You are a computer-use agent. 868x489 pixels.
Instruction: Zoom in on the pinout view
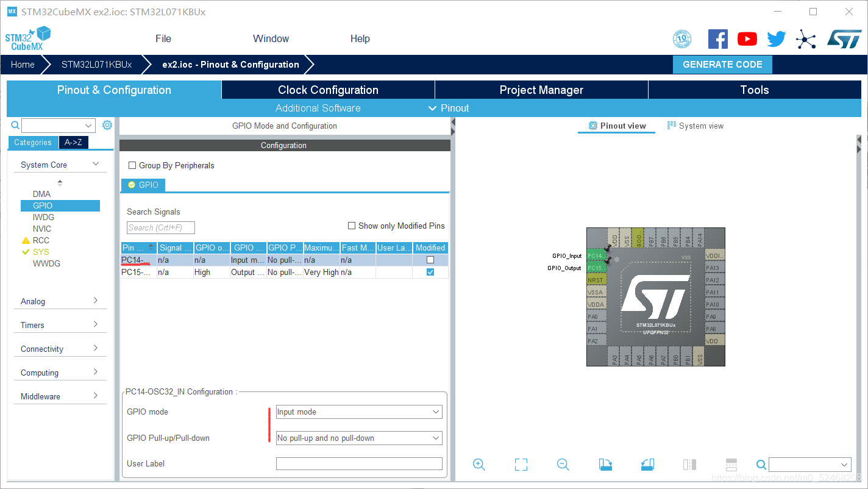(479, 465)
